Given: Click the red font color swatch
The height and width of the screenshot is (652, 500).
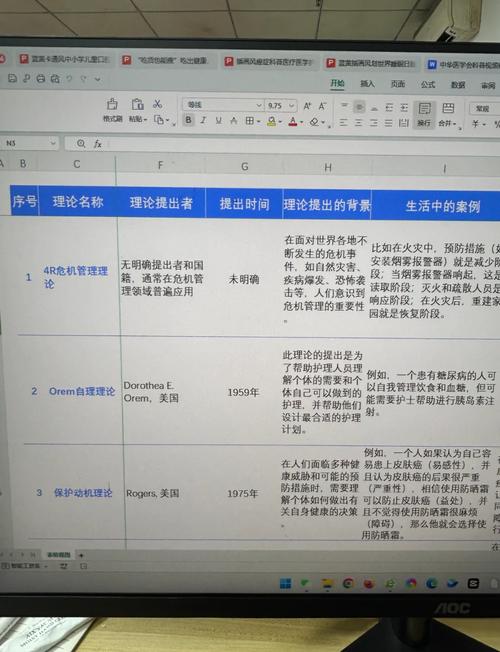Looking at the screenshot, I should pyautogui.click(x=293, y=121).
